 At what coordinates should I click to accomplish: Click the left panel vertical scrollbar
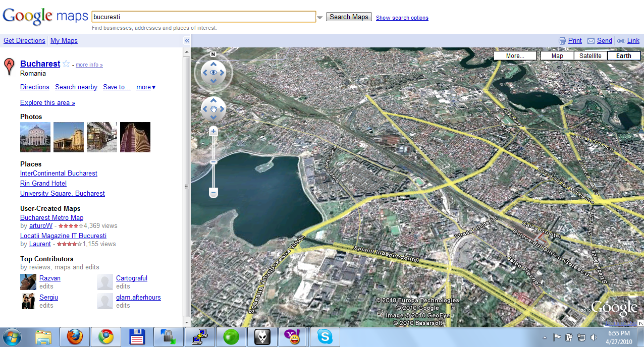(x=187, y=187)
